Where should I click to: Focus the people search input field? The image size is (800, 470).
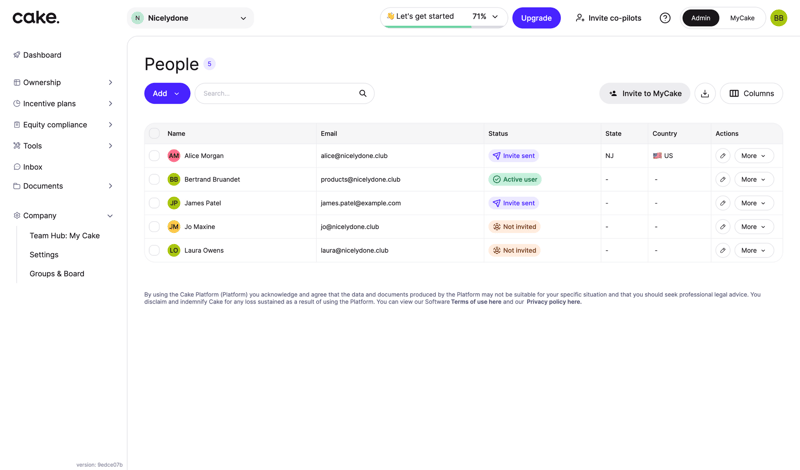[x=277, y=94]
